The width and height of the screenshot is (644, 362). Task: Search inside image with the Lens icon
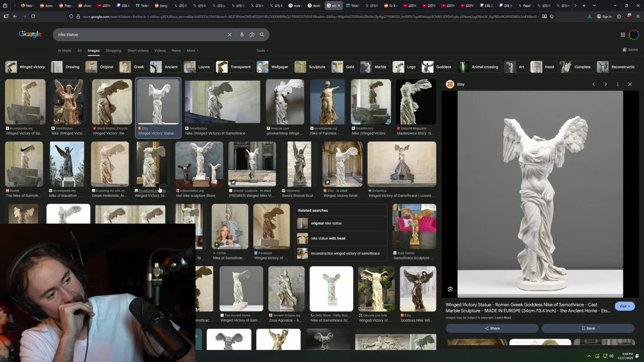coord(450,290)
